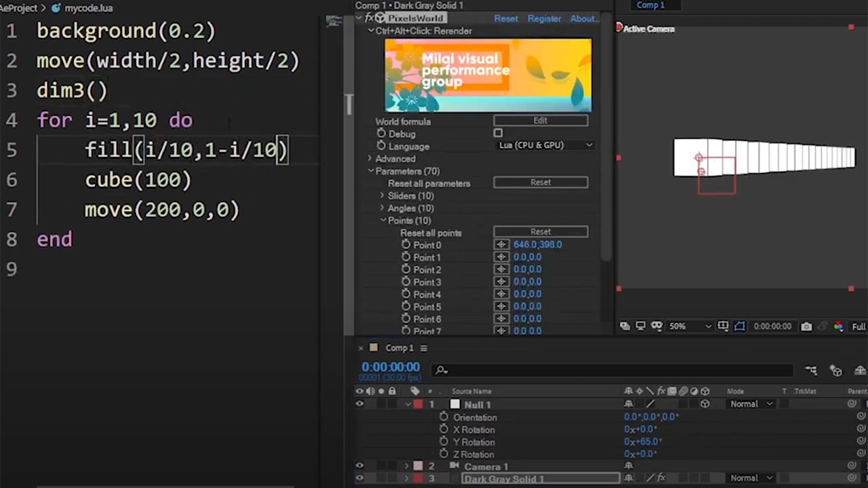Hide the Null 1 layer using eye icon
This screenshot has width=868, height=488.
tap(359, 404)
